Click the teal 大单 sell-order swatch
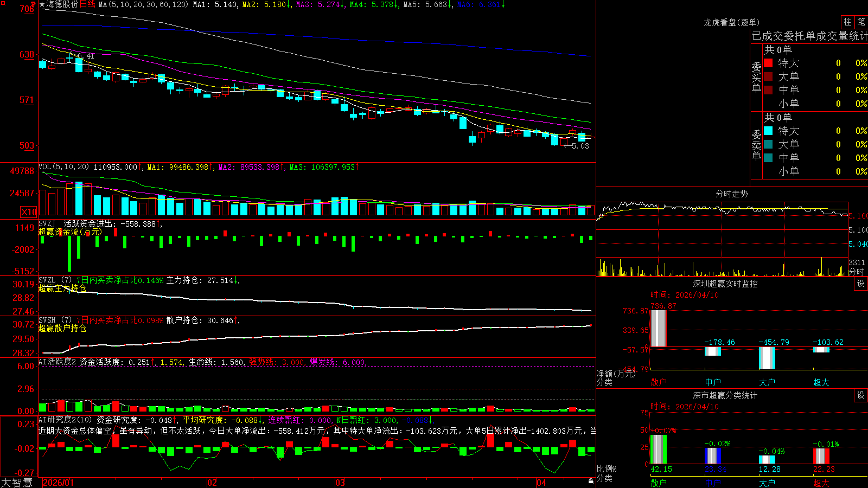The width and height of the screenshot is (868, 488). click(768, 144)
